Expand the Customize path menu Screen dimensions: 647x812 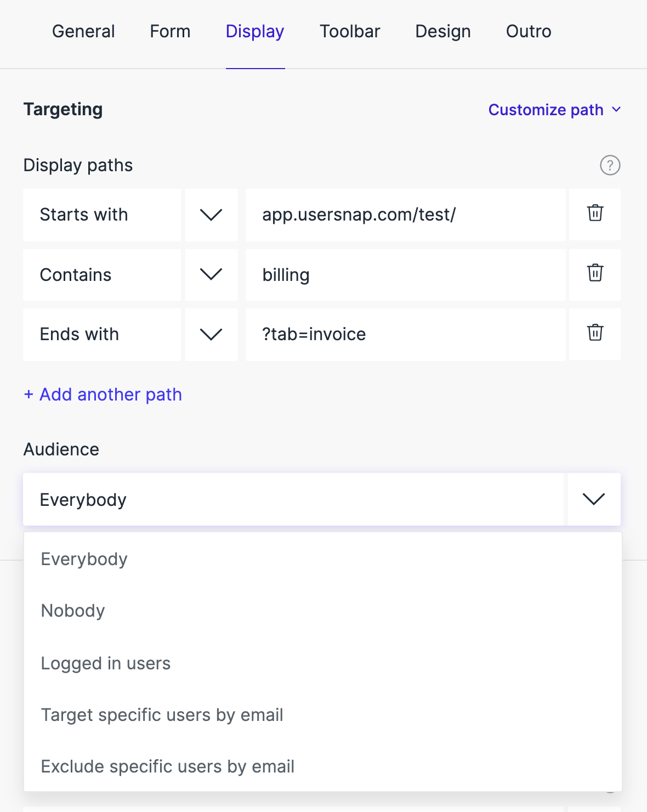pyautogui.click(x=554, y=109)
